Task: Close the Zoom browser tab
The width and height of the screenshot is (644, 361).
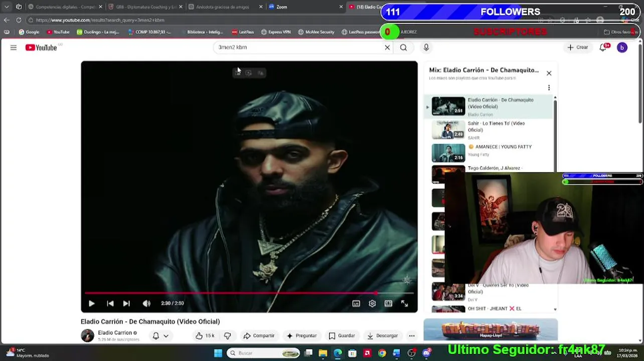Action: coord(341,7)
